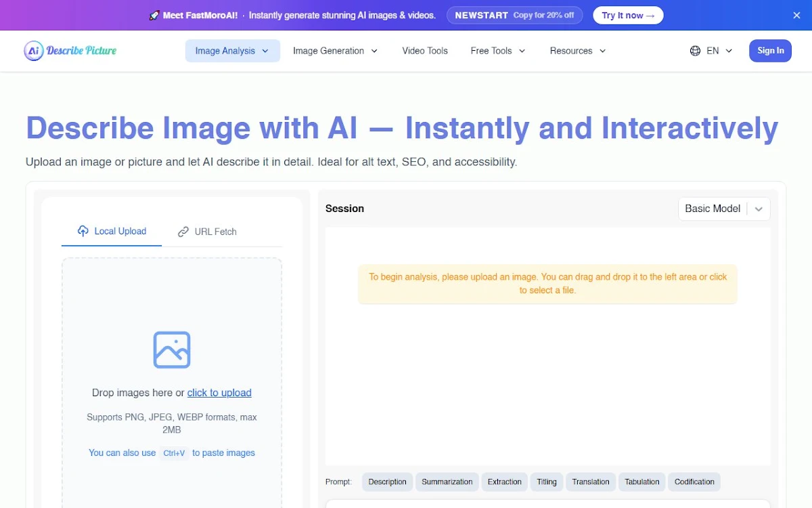Viewport: 812px width, 508px height.
Task: Click the globe language icon
Action: 695,51
